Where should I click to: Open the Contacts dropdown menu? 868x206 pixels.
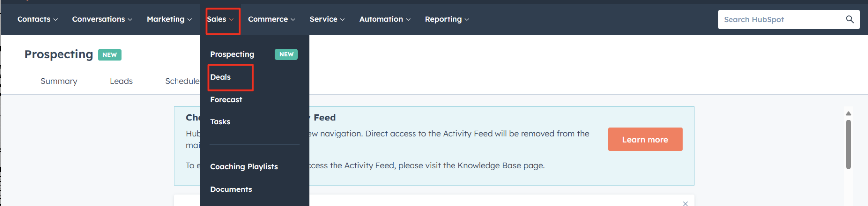pyautogui.click(x=37, y=19)
